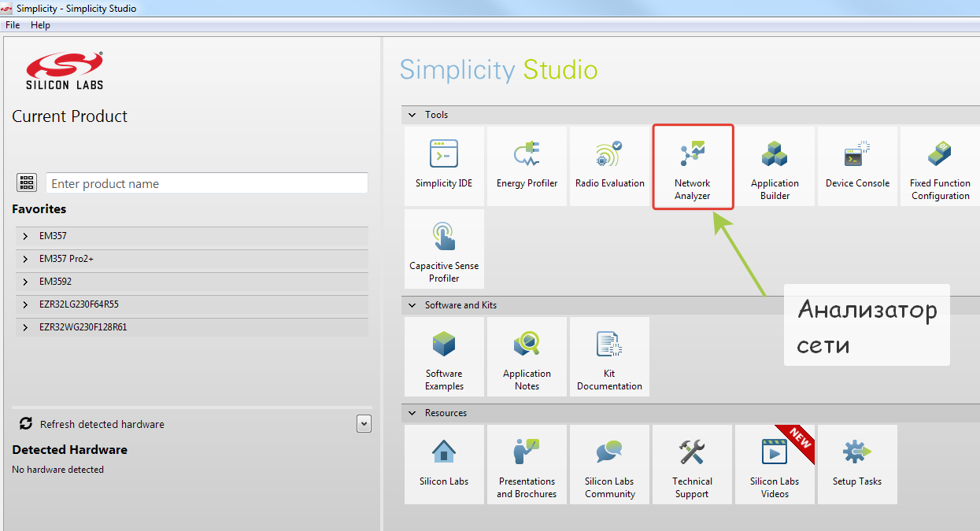Viewport: 980px width, 531px height.
Task: Open the detected hardware dropdown arrow
Action: coord(364,423)
